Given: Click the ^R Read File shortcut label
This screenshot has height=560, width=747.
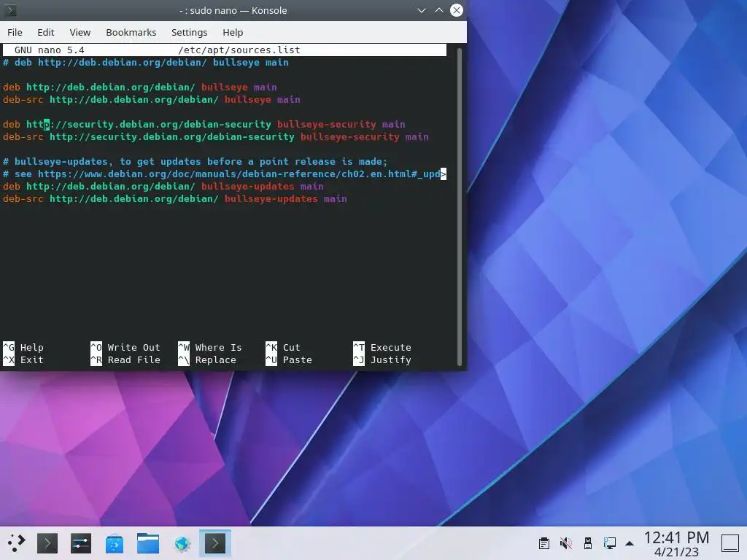Looking at the screenshot, I should tap(125, 359).
